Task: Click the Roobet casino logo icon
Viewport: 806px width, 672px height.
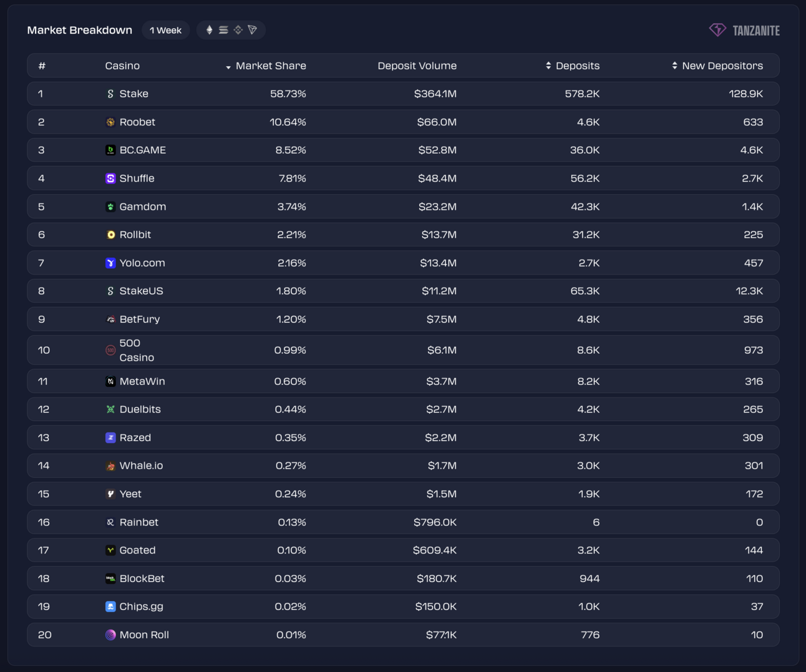Action: [110, 122]
